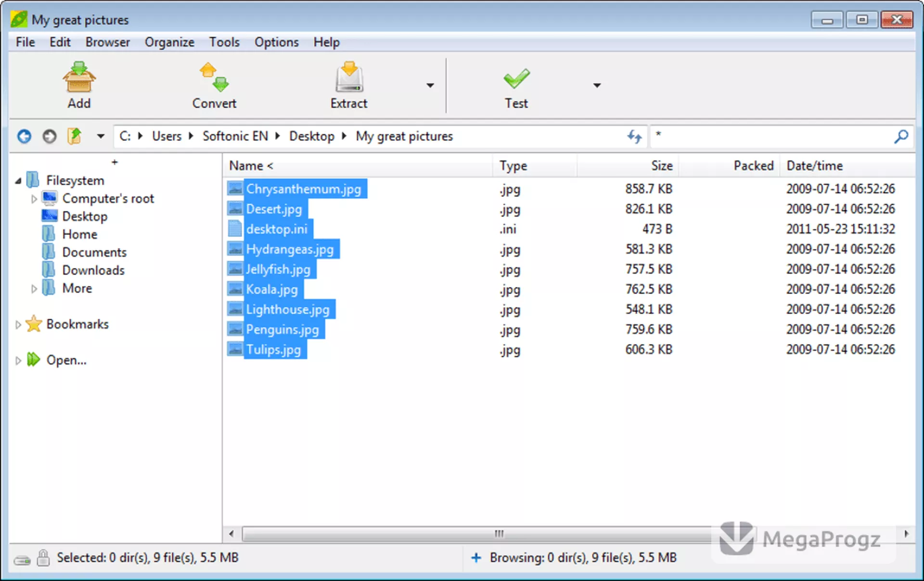Viewport: 924px width, 581px height.
Task: Click the Bookmarks star icon
Action: pos(34,324)
